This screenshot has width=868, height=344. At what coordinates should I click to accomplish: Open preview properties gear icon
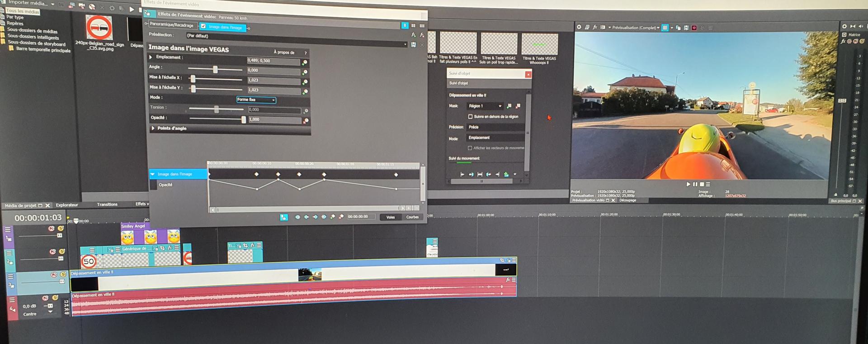tap(579, 27)
